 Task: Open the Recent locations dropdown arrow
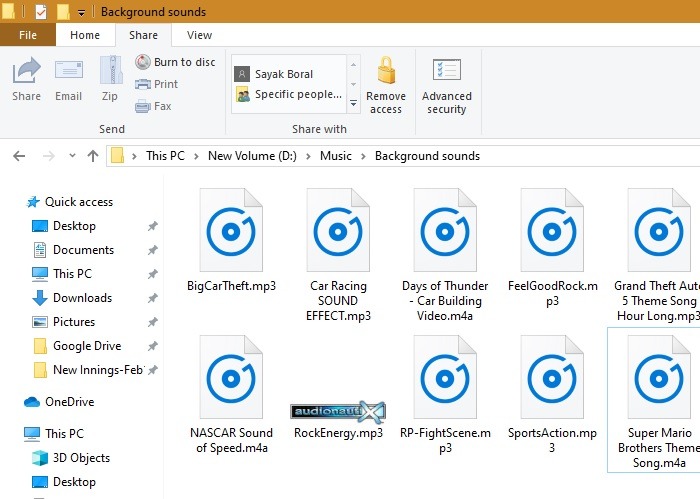coord(72,156)
